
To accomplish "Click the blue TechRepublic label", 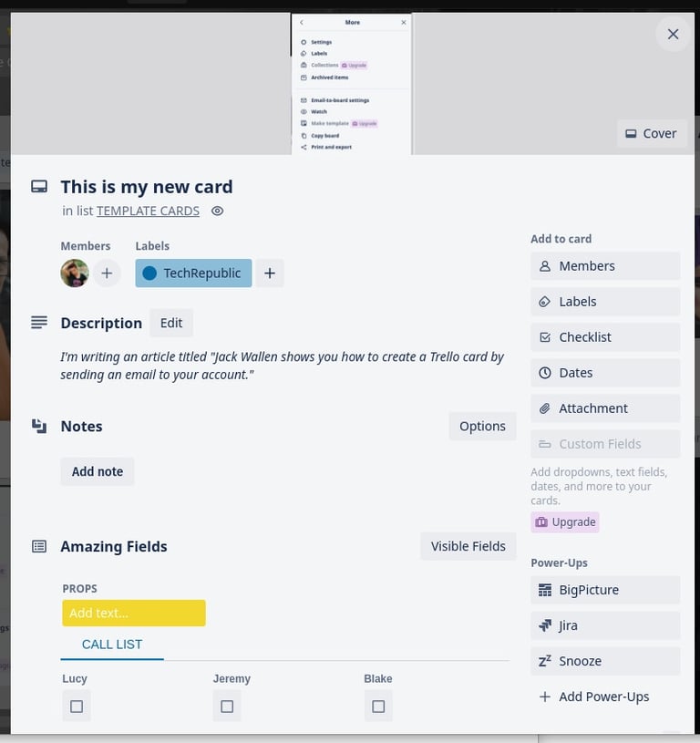I will click(x=193, y=273).
